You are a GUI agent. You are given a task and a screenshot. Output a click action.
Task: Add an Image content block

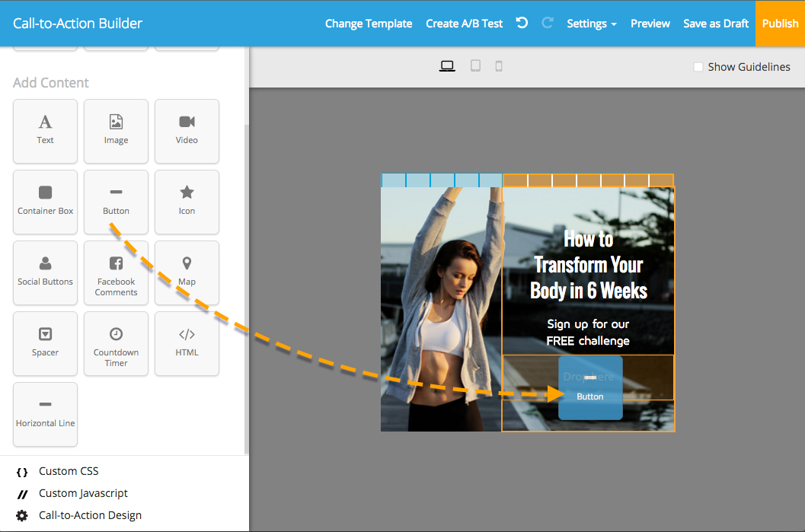coord(116,132)
